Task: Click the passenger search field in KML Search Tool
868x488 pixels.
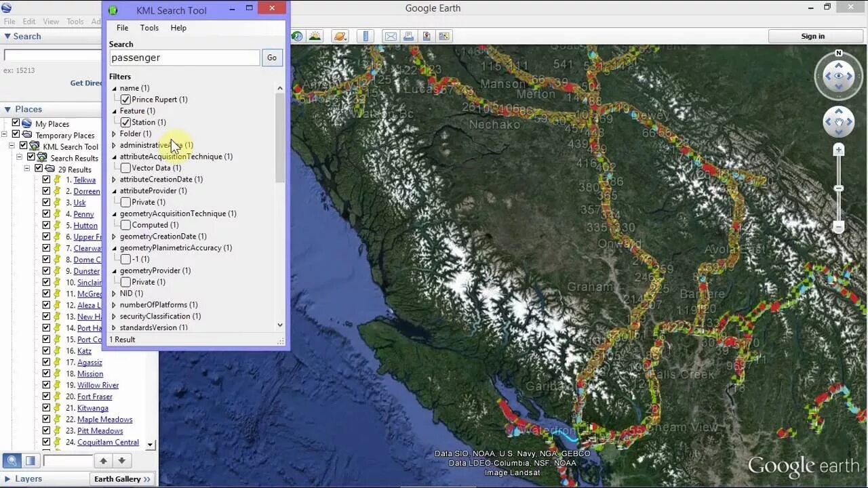Action: coord(184,58)
